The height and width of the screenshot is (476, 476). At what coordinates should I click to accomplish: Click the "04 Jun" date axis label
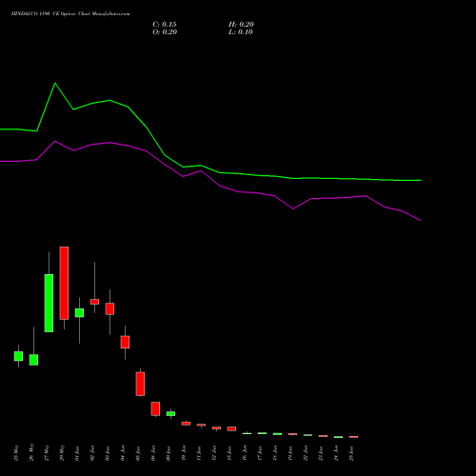[x=123, y=453]
